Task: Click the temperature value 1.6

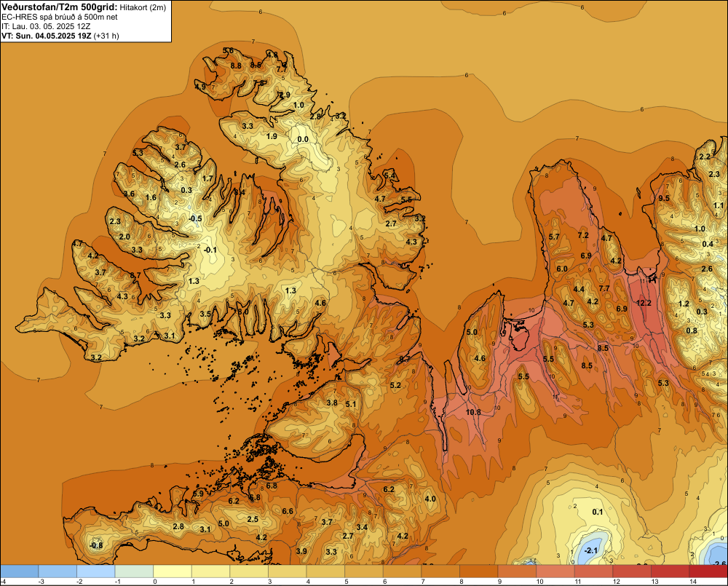Action: coord(151,197)
